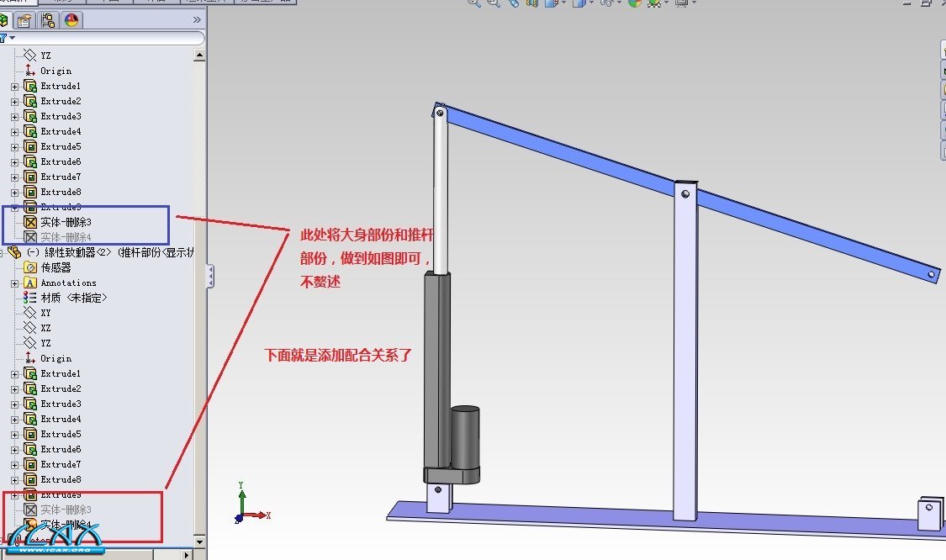Select the Origin icon under 線性致動器<2>
This screenshot has width=946, height=560.
(30, 358)
